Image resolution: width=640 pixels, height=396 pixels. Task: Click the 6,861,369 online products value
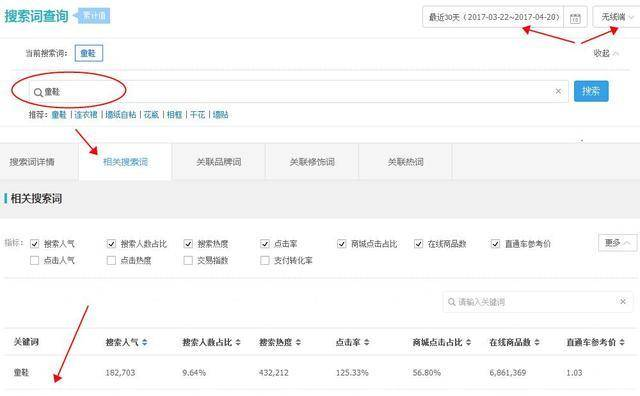pos(508,372)
